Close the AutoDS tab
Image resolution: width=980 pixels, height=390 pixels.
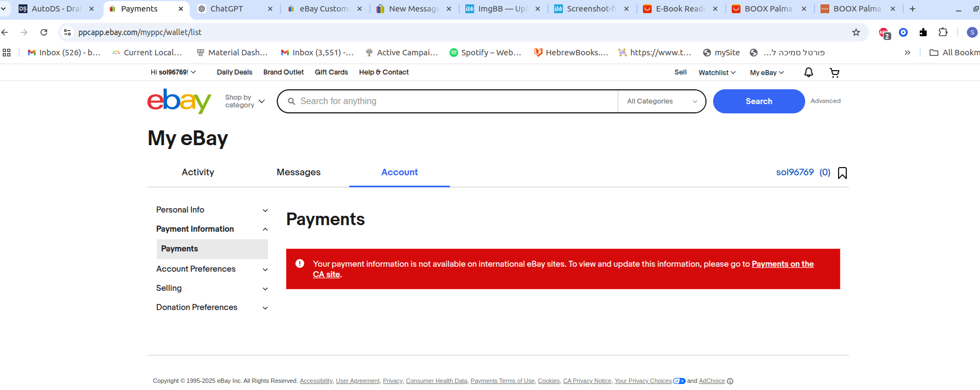click(92, 9)
